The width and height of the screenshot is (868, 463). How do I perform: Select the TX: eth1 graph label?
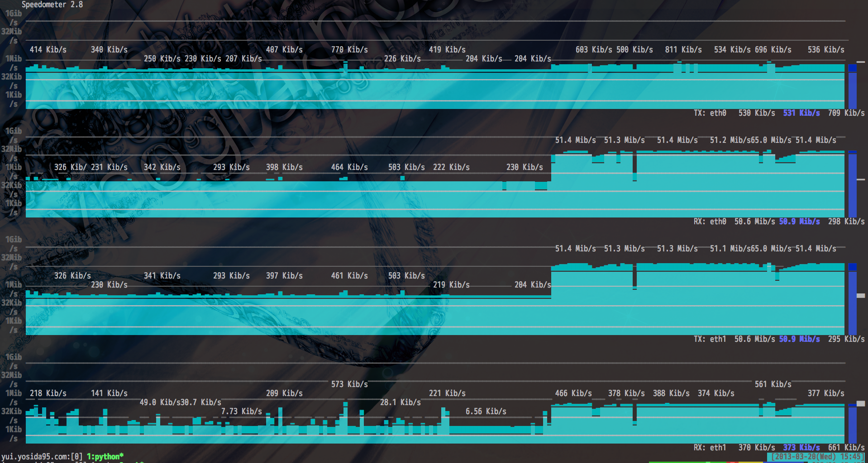[710, 339]
